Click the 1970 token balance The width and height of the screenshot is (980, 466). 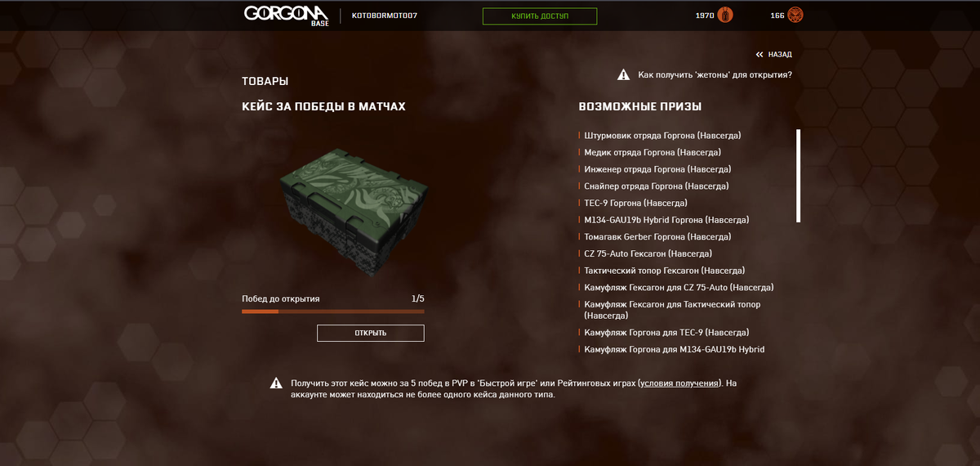coord(705,16)
